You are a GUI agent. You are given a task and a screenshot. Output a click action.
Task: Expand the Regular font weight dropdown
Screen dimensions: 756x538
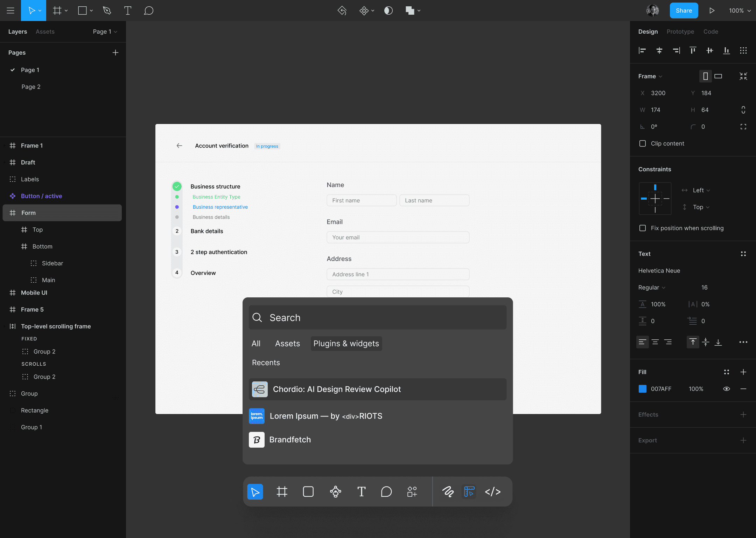tap(652, 288)
